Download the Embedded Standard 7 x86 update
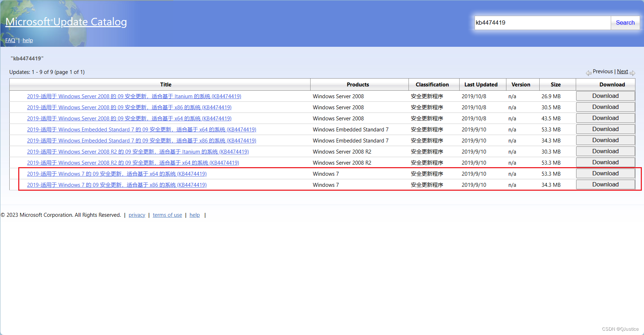 pos(605,140)
